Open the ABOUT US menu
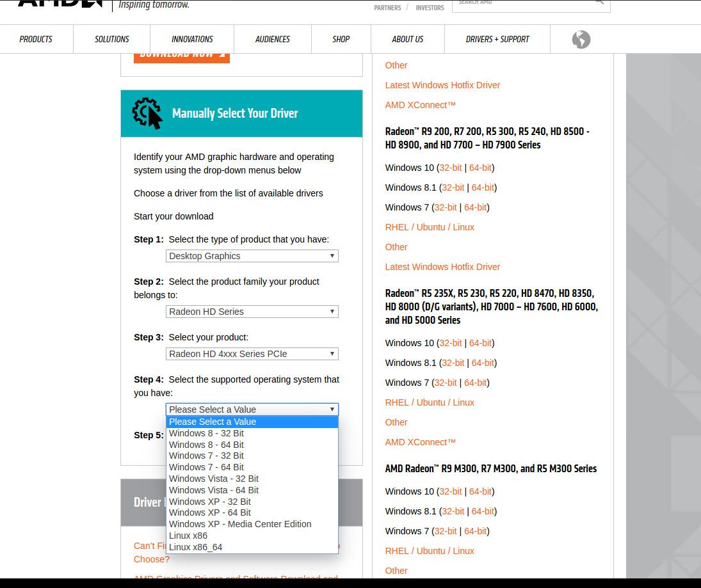 [x=407, y=39]
